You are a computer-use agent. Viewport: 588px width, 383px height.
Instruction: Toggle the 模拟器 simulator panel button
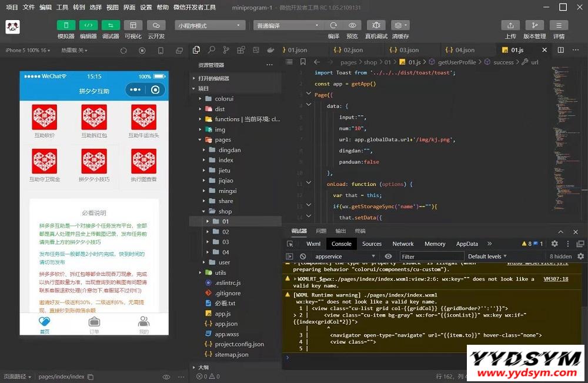pyautogui.click(x=66, y=25)
